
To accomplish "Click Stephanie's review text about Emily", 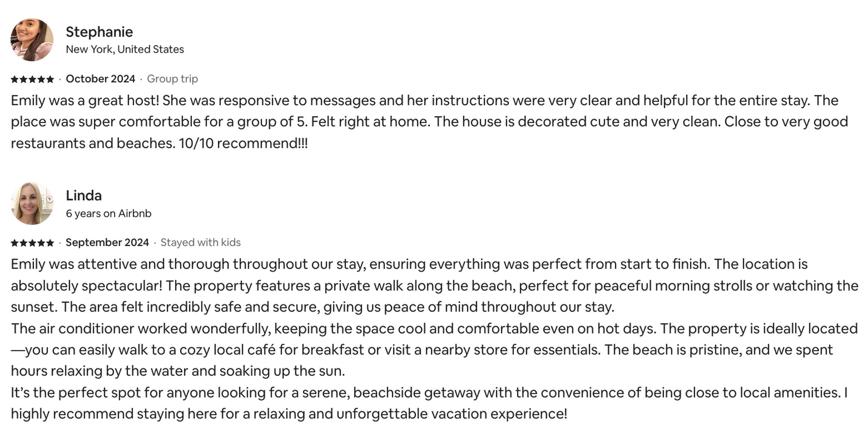I will tap(429, 122).
